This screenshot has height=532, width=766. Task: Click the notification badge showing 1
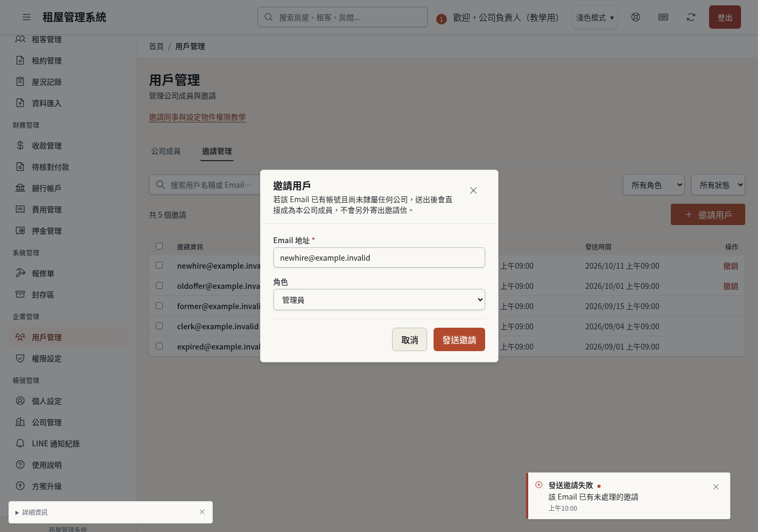tap(441, 19)
